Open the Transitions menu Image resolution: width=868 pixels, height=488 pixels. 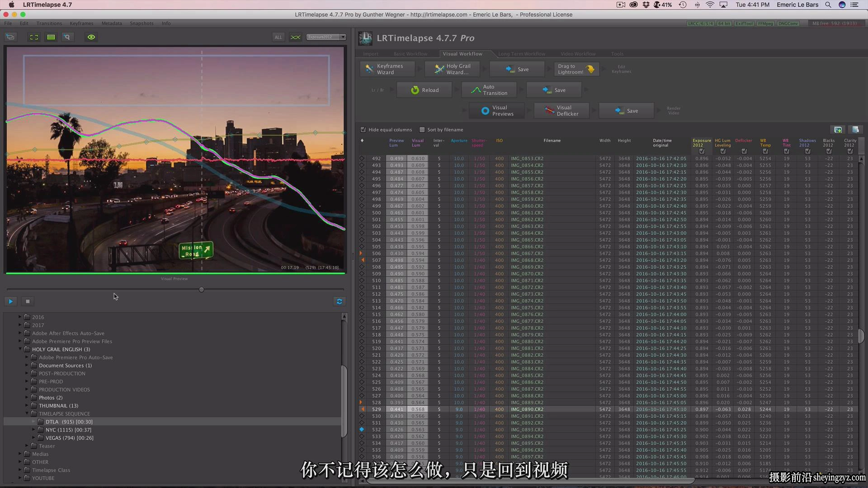click(x=49, y=23)
